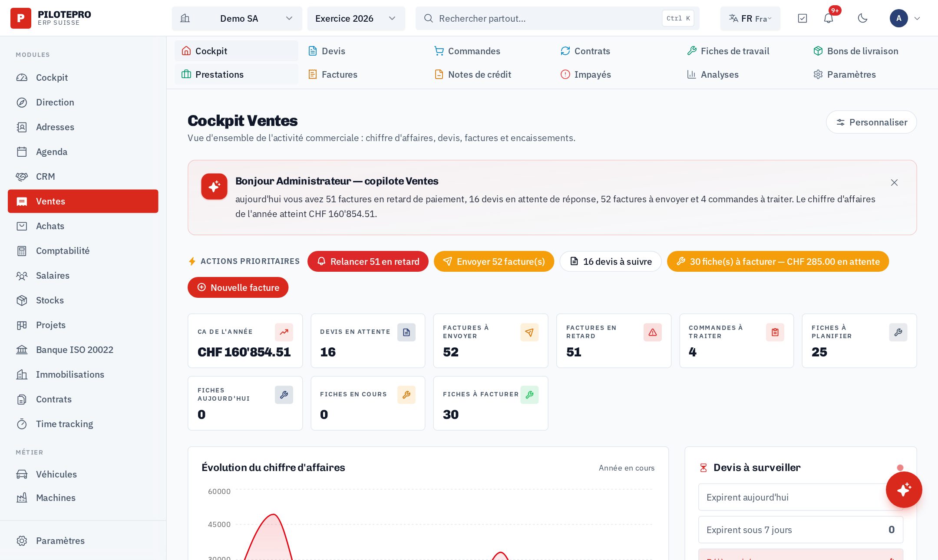This screenshot has width=938, height=560.
Task: Switch to the Factures tab
Action: [363, 75]
